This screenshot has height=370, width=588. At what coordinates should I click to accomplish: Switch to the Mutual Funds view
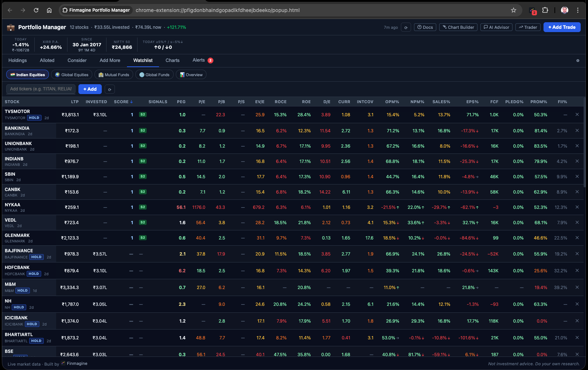[x=113, y=74]
